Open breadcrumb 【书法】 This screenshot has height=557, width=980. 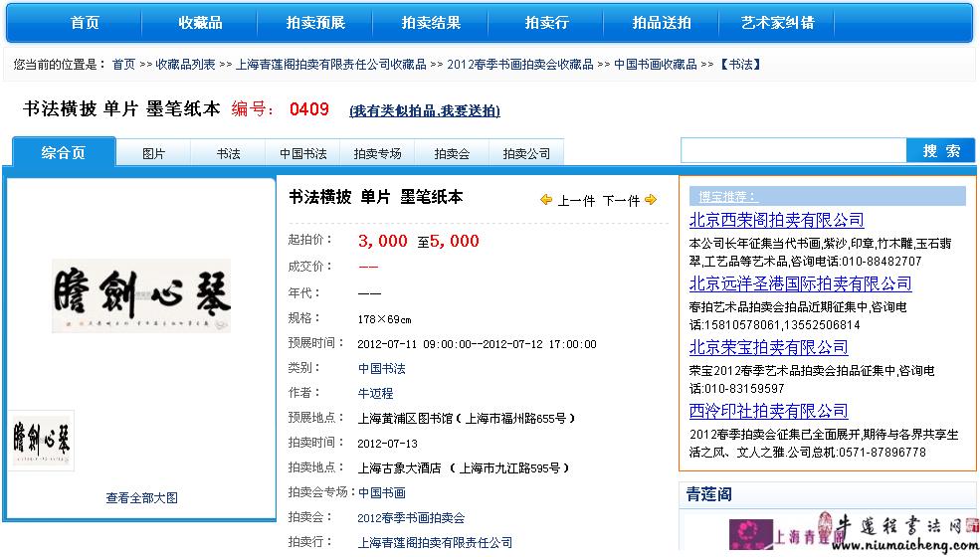point(740,65)
